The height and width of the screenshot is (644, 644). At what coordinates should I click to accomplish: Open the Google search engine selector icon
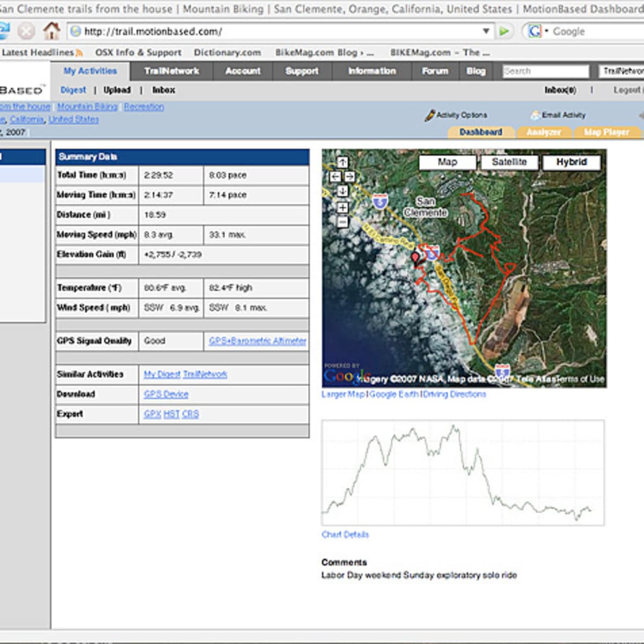[535, 31]
